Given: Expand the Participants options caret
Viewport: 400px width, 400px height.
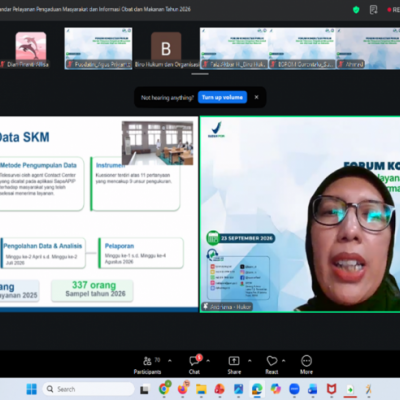Looking at the screenshot, I should click(x=170, y=361).
